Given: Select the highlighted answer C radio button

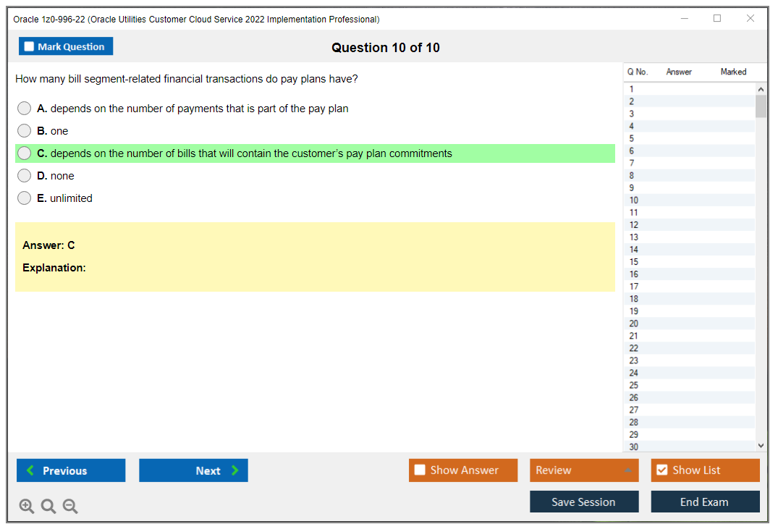Looking at the screenshot, I should [x=24, y=153].
